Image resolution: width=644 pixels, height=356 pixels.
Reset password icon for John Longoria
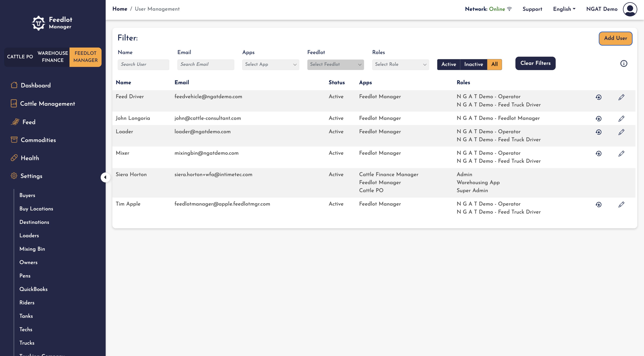[598, 119]
